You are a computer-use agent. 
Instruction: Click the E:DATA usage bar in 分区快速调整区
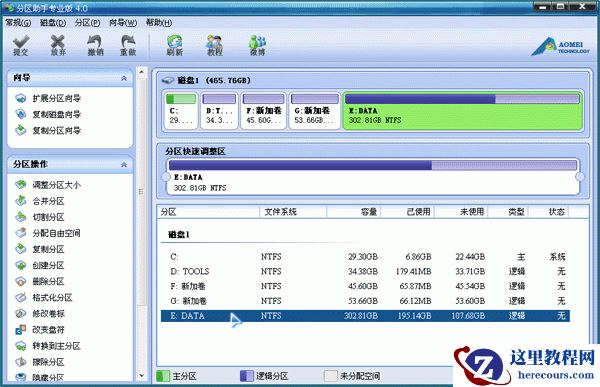(x=373, y=165)
